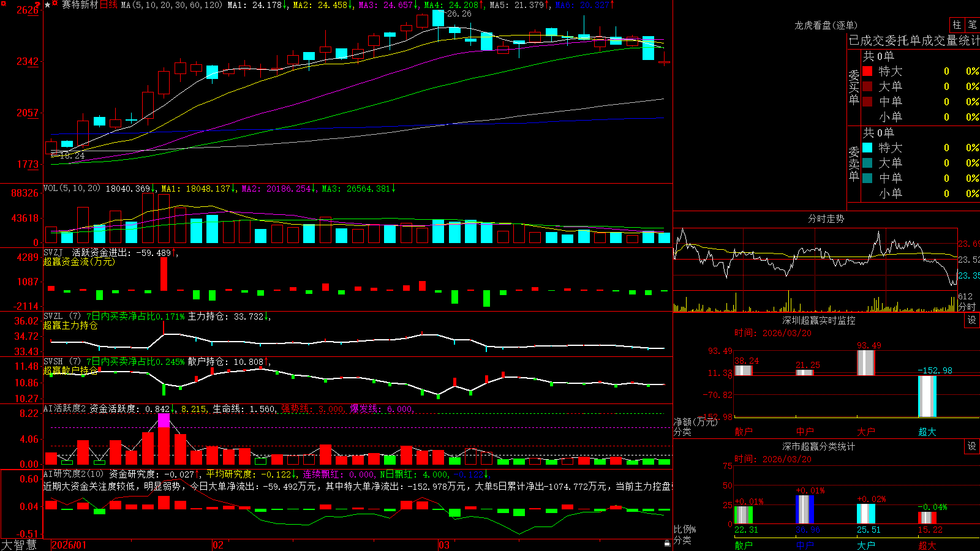Click the 深圳超赢实时监控 title
This screenshot has width=980, height=551.
tap(819, 320)
